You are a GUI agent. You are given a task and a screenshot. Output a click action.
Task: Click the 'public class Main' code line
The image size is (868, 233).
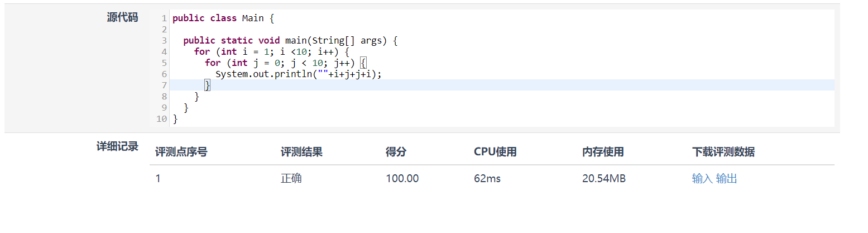223,18
